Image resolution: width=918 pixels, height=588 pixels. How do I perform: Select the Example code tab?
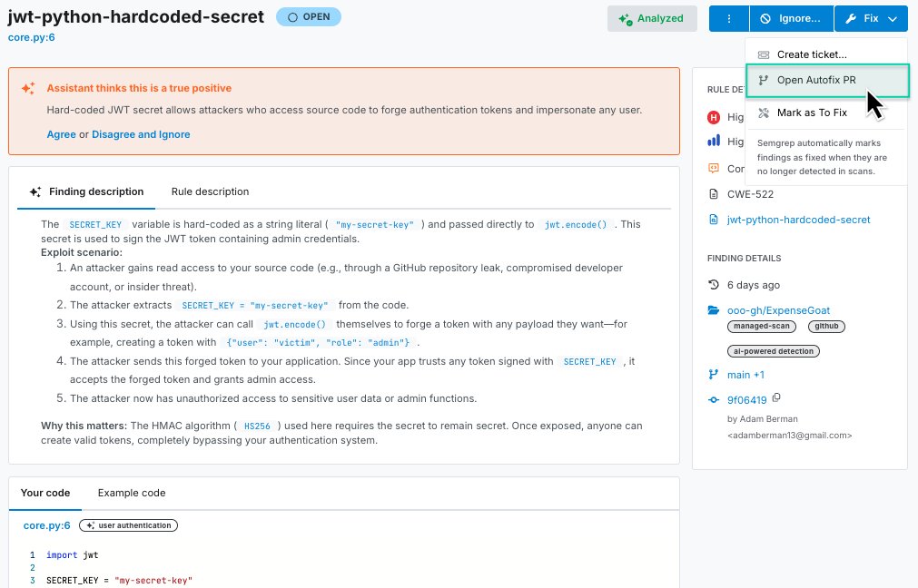tap(132, 493)
